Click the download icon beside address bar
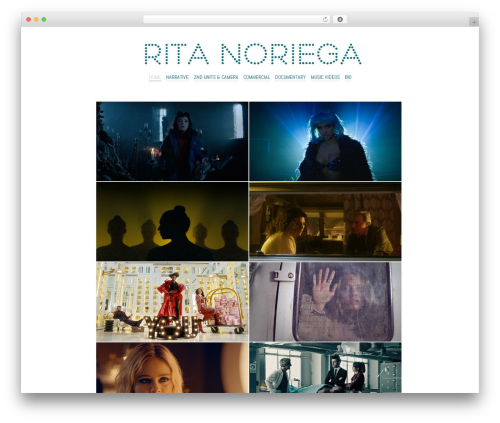 coord(340,19)
